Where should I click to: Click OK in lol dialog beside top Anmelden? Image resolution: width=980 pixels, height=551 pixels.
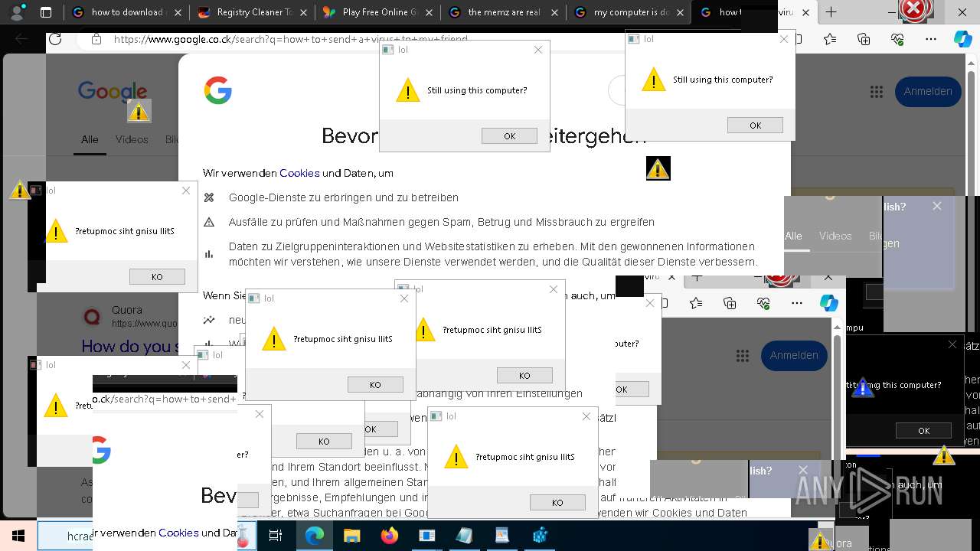(755, 126)
